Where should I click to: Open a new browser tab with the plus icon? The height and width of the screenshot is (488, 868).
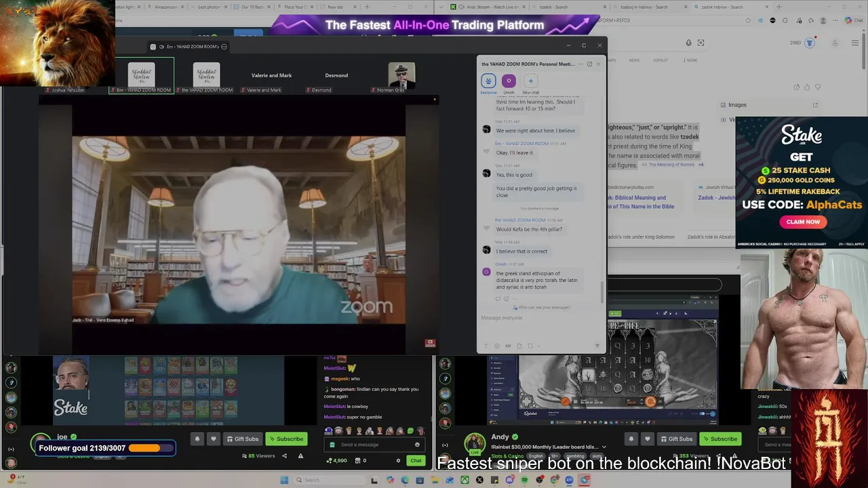pyautogui.click(x=778, y=7)
